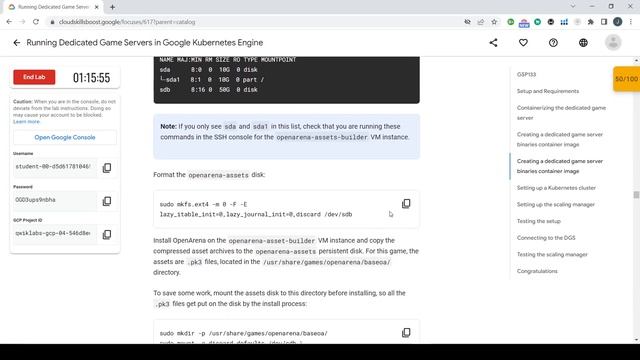The height and width of the screenshot is (360, 640).
Task: Select the Running Dedicated Game Server tab
Action: [53, 7]
